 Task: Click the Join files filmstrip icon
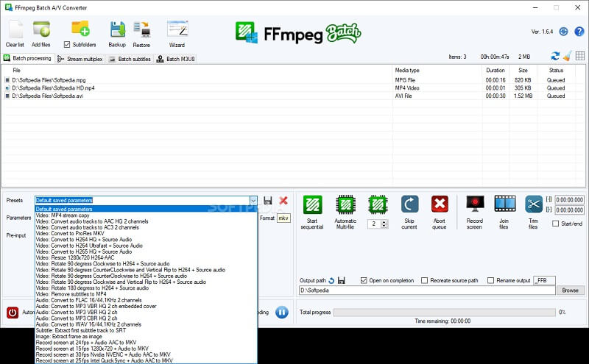504,204
